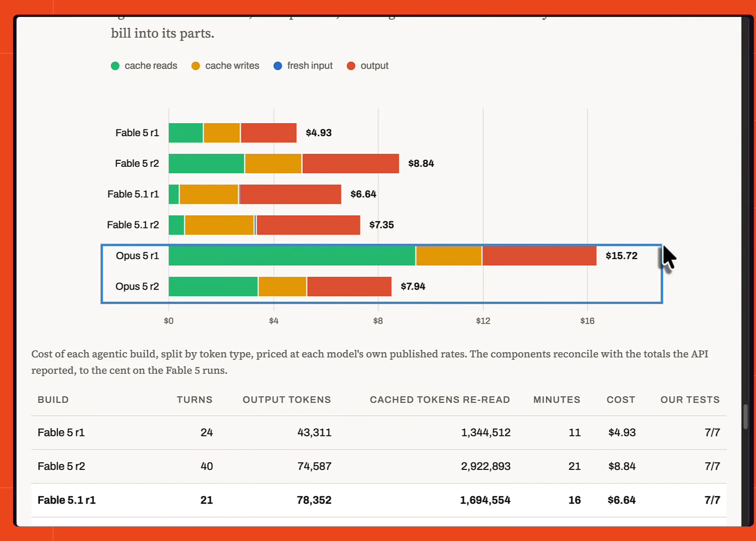Click cached tokens value 1,694,554

coord(485,500)
